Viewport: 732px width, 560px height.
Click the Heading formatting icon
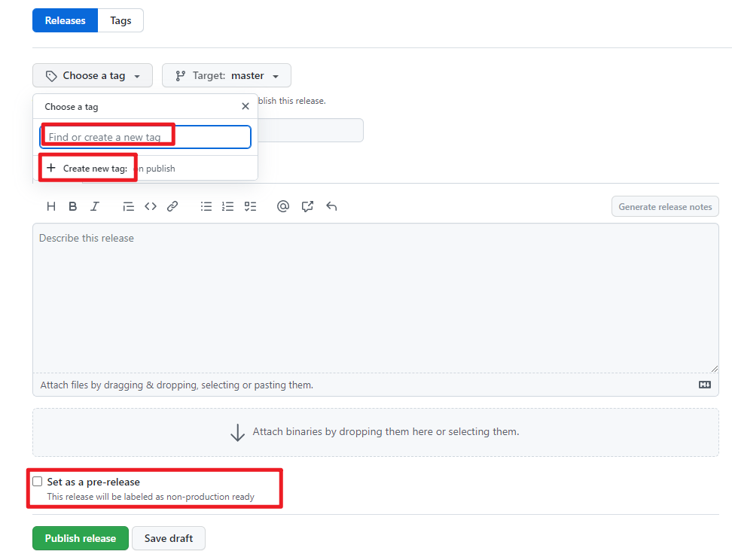coord(51,206)
